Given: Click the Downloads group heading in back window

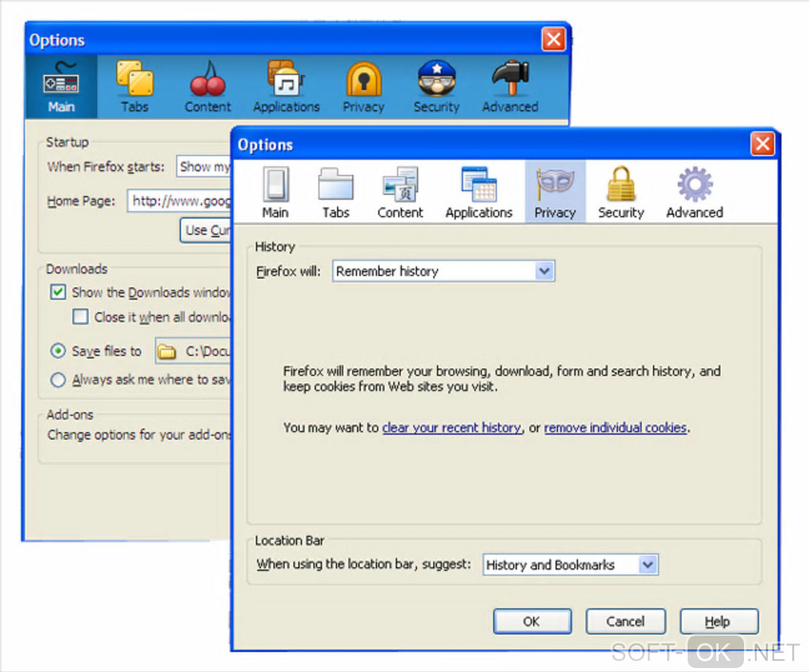Looking at the screenshot, I should [77, 269].
